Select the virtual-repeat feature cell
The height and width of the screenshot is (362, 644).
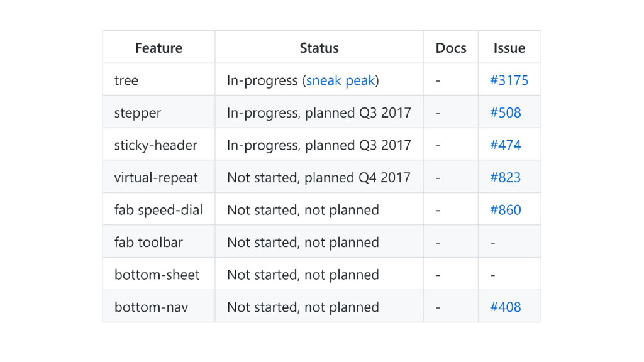click(156, 178)
